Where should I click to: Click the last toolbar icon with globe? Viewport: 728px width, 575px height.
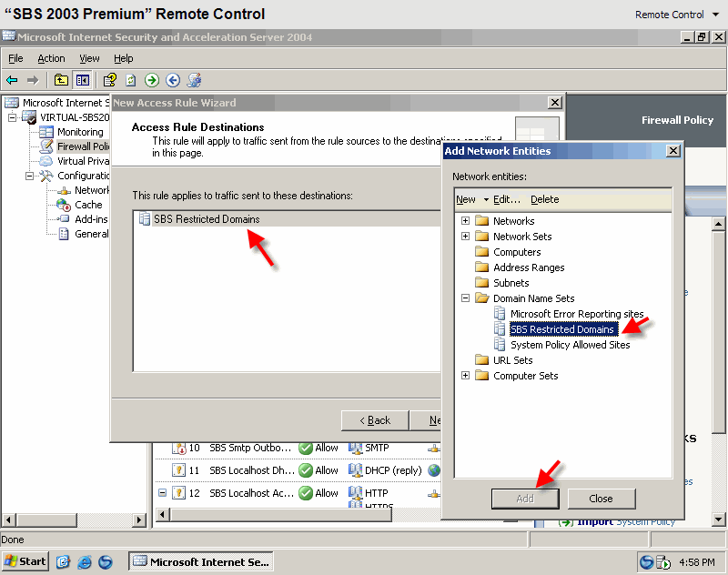pyautogui.click(x=194, y=80)
